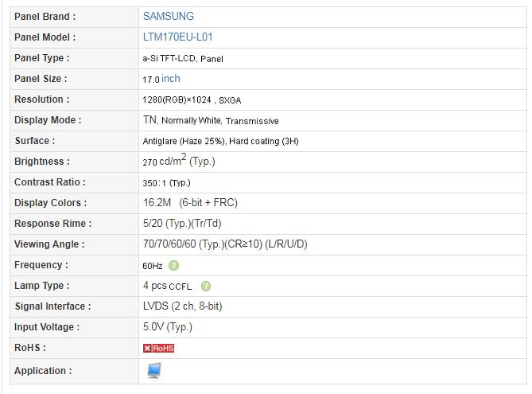Select the 'RoHS :' label
The width and height of the screenshot is (532, 394).
(30, 348)
